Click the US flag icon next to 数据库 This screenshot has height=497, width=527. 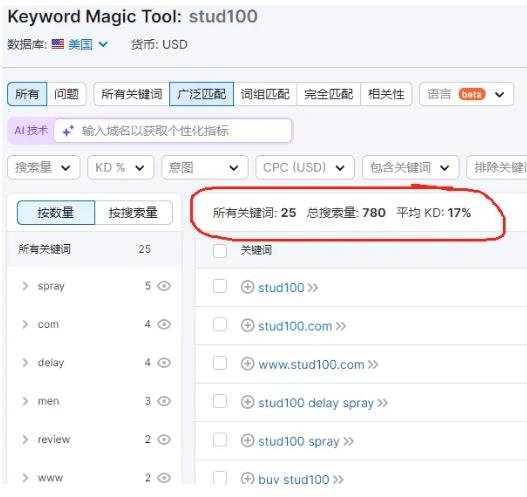click(x=58, y=44)
